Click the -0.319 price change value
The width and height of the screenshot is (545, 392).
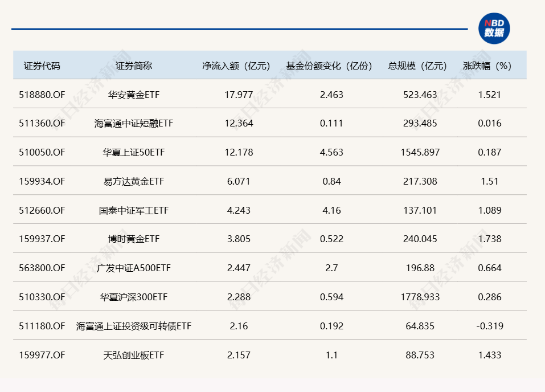tap(489, 326)
